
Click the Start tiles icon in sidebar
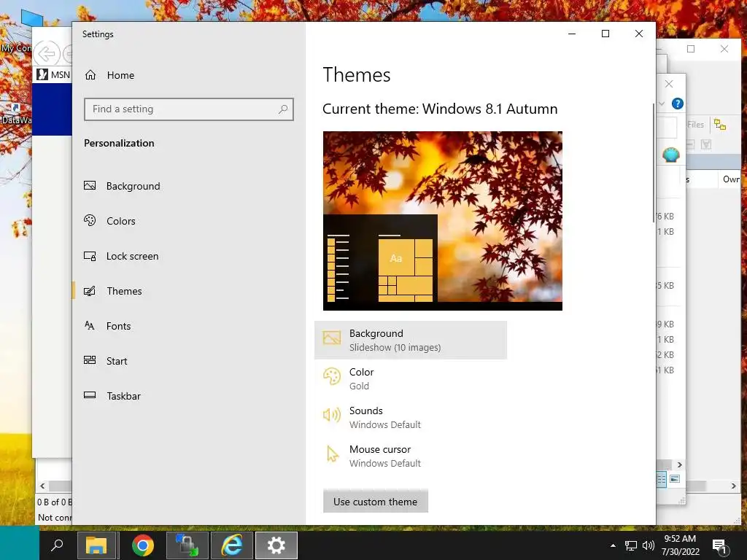[90, 360]
